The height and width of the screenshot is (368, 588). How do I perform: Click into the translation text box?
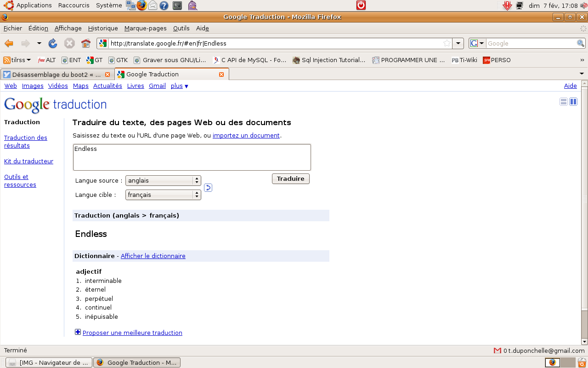pyautogui.click(x=192, y=157)
